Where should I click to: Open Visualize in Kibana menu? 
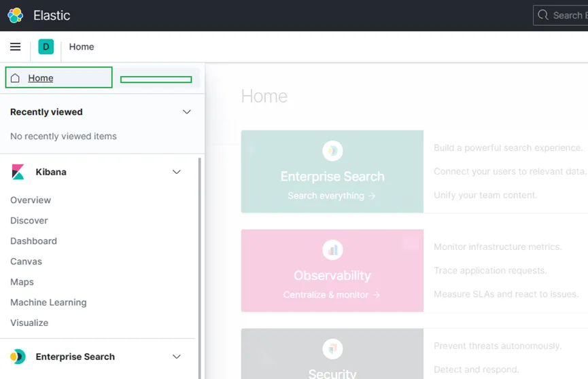pos(29,323)
